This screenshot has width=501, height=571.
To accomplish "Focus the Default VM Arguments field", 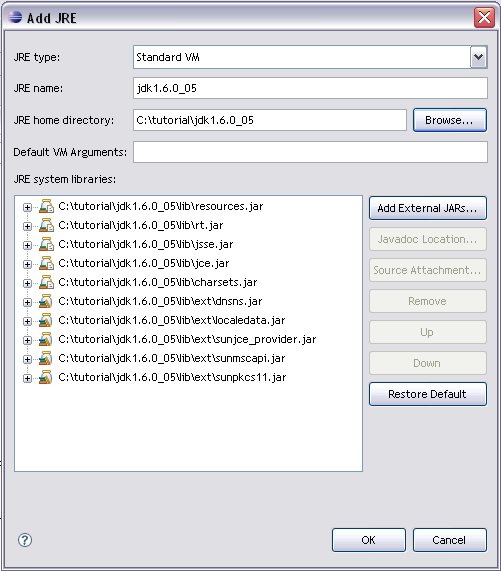I will [x=310, y=152].
